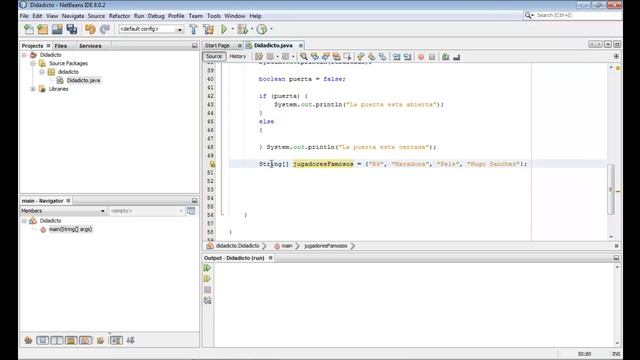This screenshot has width=640, height=360.
Task: Toggle Highlight Selection in editor toolbar
Action: pos(337,57)
